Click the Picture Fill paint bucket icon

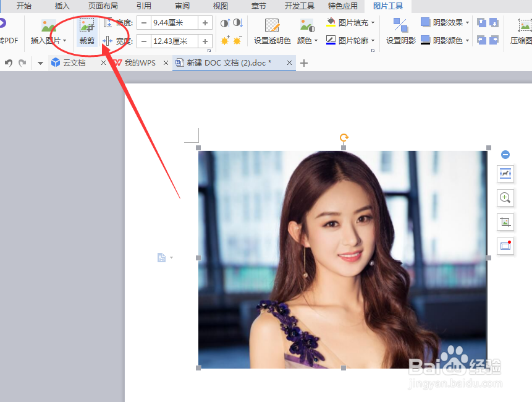(331, 22)
